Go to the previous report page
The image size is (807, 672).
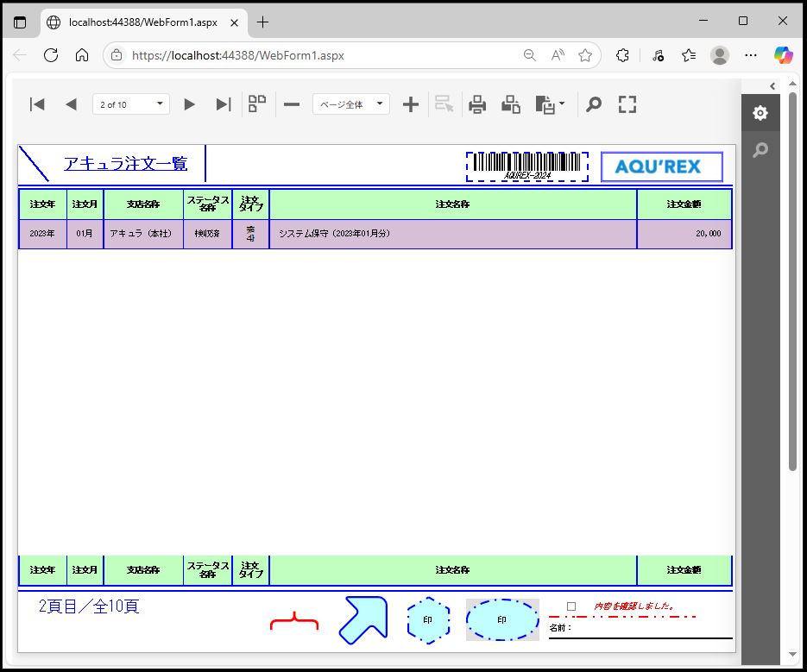point(71,104)
